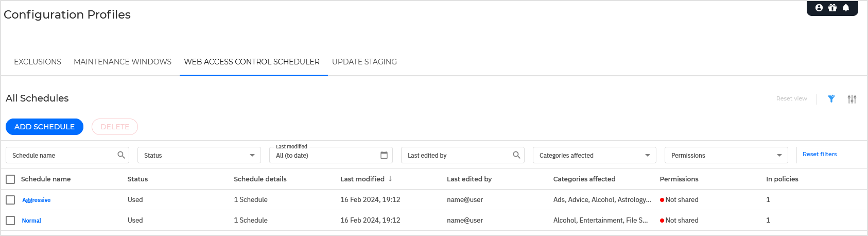Viewport: 868px width, 236px height.
Task: Open the gift what's-new icon
Action: 832,8
